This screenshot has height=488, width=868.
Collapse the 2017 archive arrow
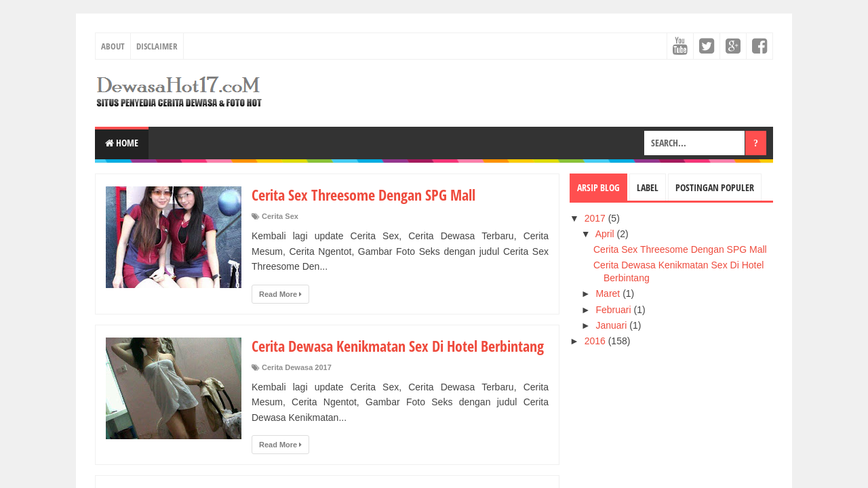click(x=575, y=218)
